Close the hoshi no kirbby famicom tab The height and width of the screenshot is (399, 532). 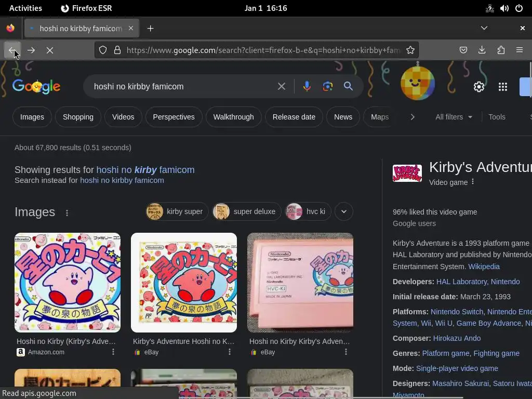tap(131, 28)
